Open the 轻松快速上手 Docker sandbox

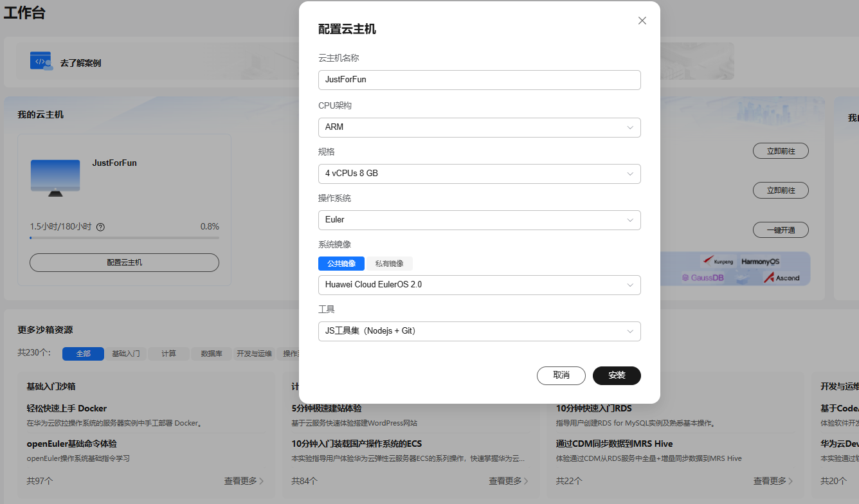(x=67, y=408)
